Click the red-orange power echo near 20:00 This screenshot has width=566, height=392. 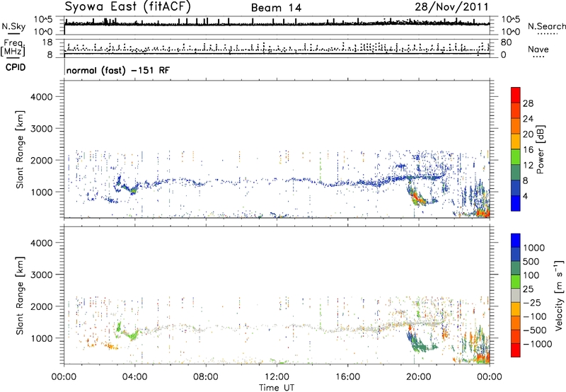(x=416, y=197)
